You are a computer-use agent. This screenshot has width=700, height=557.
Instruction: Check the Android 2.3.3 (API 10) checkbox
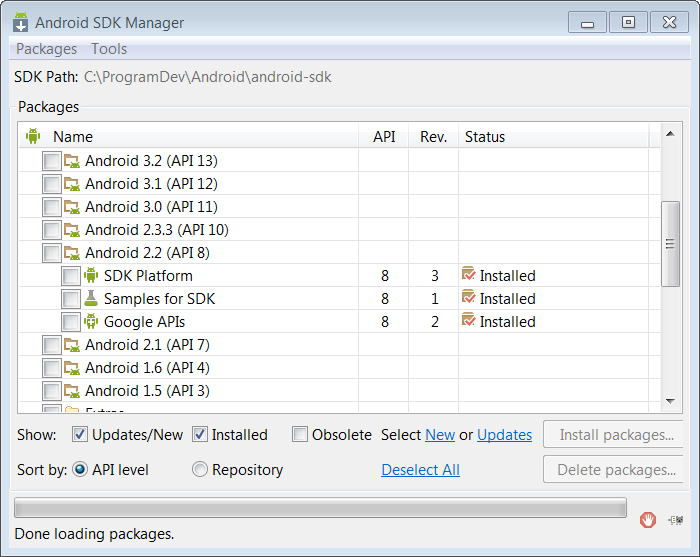click(x=52, y=230)
